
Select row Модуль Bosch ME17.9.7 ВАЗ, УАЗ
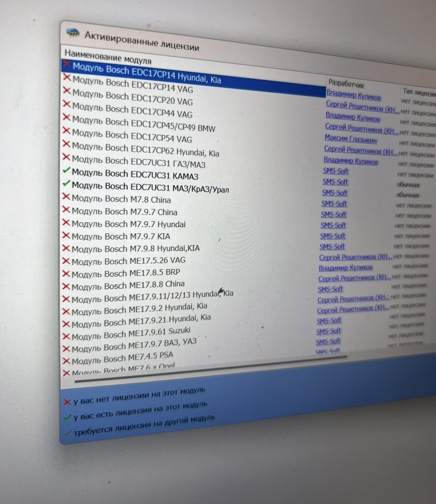click(134, 346)
